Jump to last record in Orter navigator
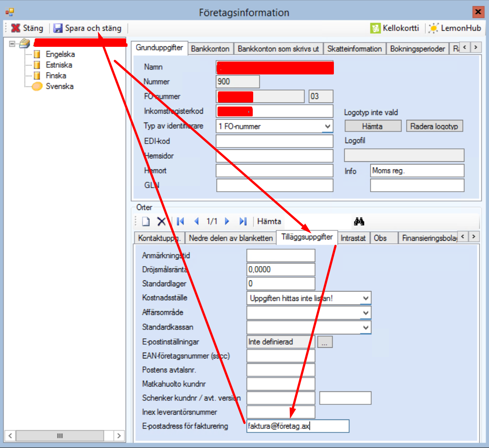489x448 pixels. tap(243, 222)
